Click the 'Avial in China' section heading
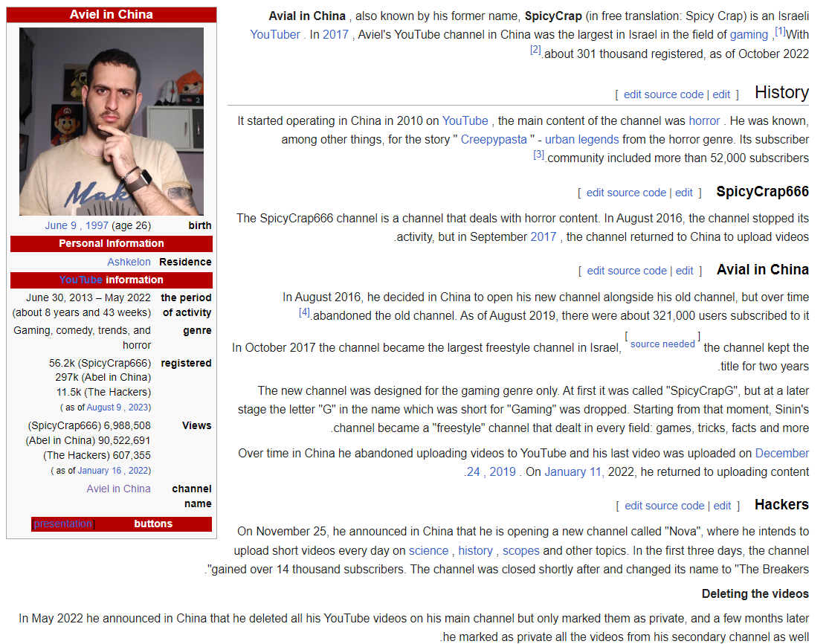This screenshot has width=832, height=644. coord(763,270)
